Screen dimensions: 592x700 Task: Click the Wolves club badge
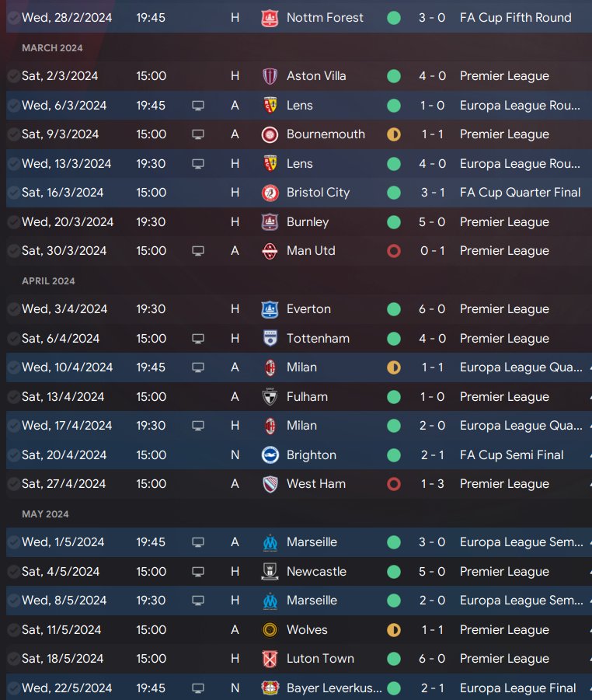(270, 630)
